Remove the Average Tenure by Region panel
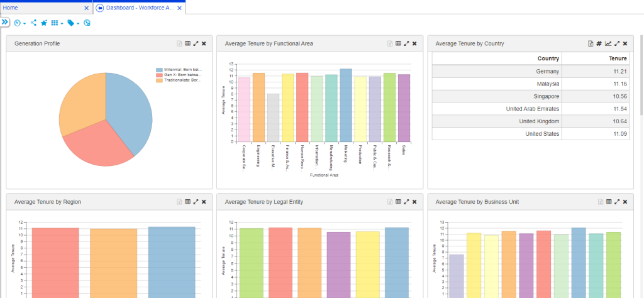 pyautogui.click(x=204, y=202)
